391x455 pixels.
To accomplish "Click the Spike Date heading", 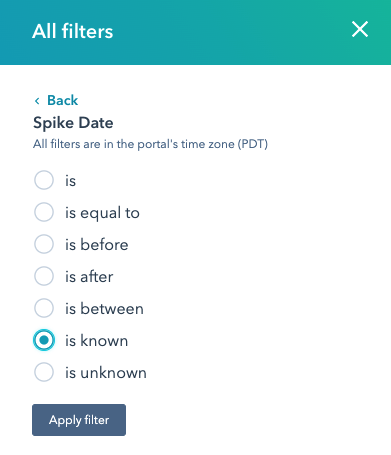I will click(x=73, y=123).
